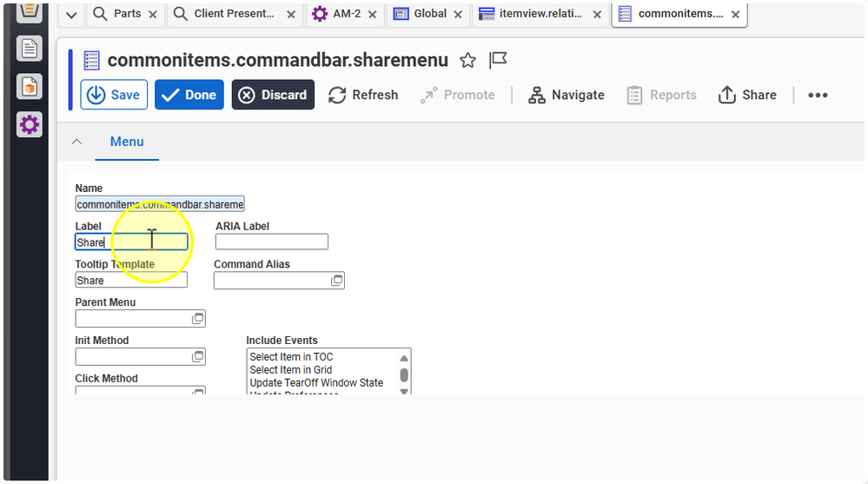Image resolution: width=868 pixels, height=484 pixels.
Task: Select 'Select Item in Grid' event
Action: click(x=290, y=370)
